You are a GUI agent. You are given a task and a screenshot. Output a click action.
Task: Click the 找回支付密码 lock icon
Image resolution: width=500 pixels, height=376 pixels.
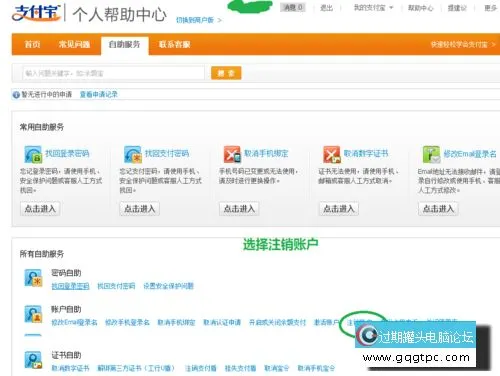pyautogui.click(x=133, y=154)
